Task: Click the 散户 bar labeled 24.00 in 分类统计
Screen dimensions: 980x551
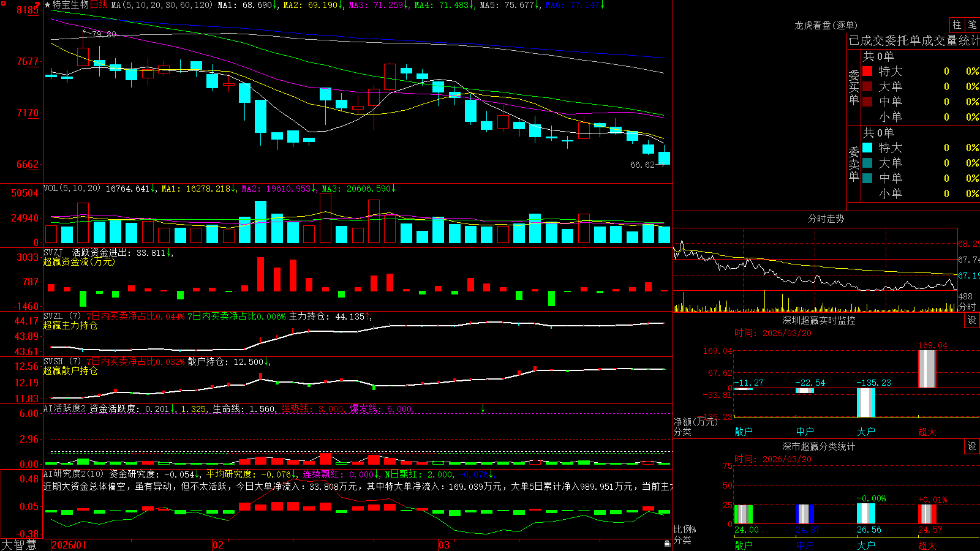Action: pyautogui.click(x=744, y=514)
